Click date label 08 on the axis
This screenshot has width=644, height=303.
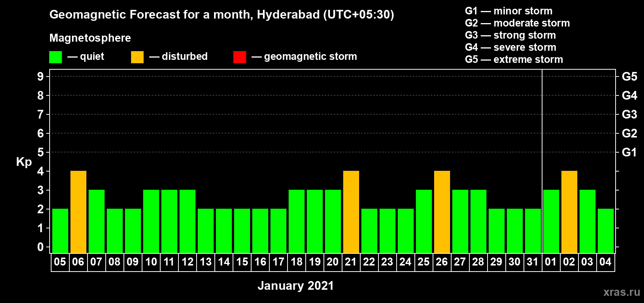(114, 262)
